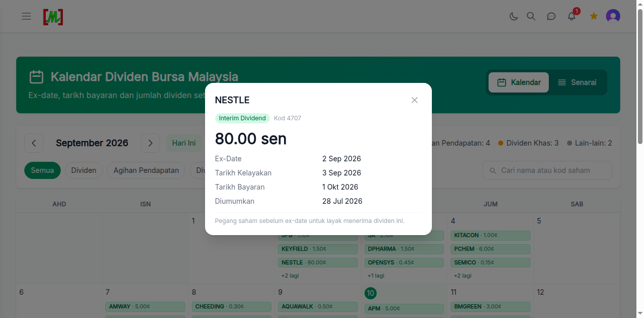Viewport: 644px width, 318px height.
Task: Open the chat messages icon
Action: point(551,16)
